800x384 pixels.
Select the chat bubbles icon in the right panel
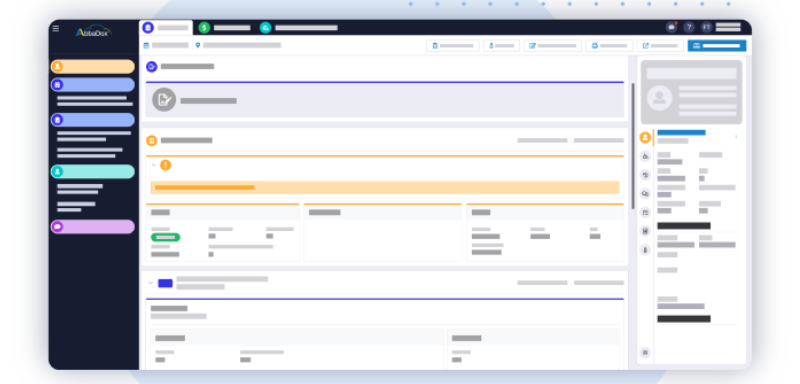pyautogui.click(x=645, y=194)
